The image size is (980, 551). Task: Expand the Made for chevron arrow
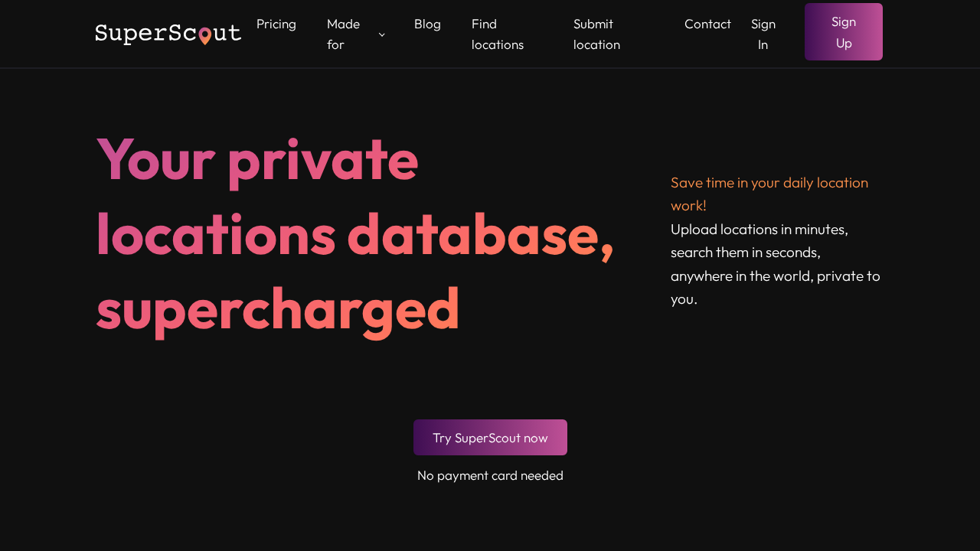(382, 34)
